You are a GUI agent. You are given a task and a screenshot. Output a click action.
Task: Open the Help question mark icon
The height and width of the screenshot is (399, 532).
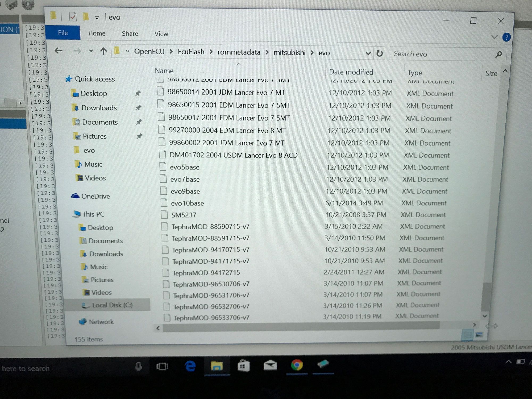(x=506, y=37)
